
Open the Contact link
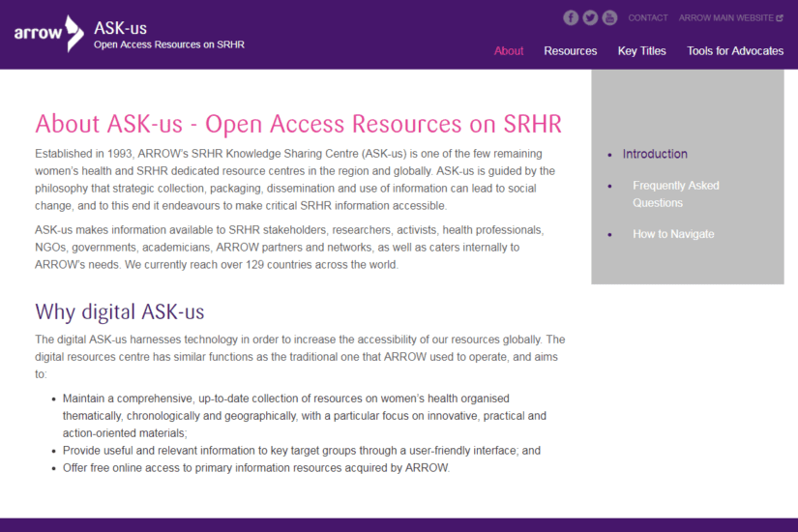coord(648,17)
